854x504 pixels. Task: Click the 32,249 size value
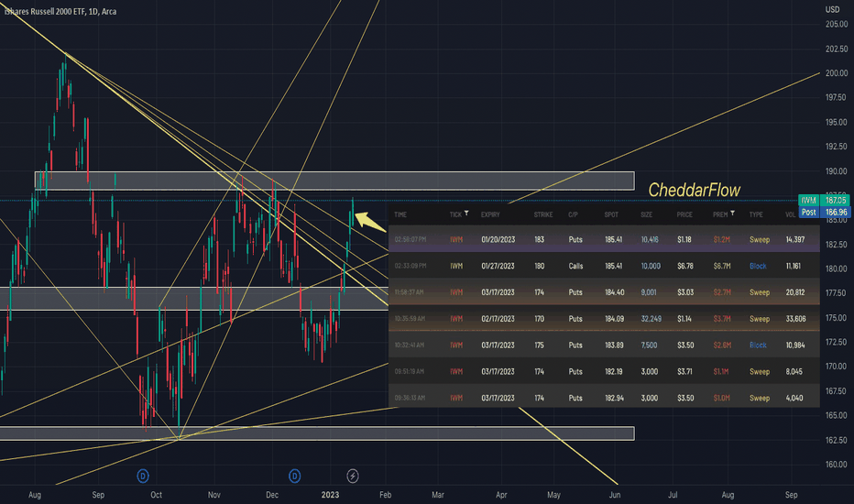click(x=651, y=319)
